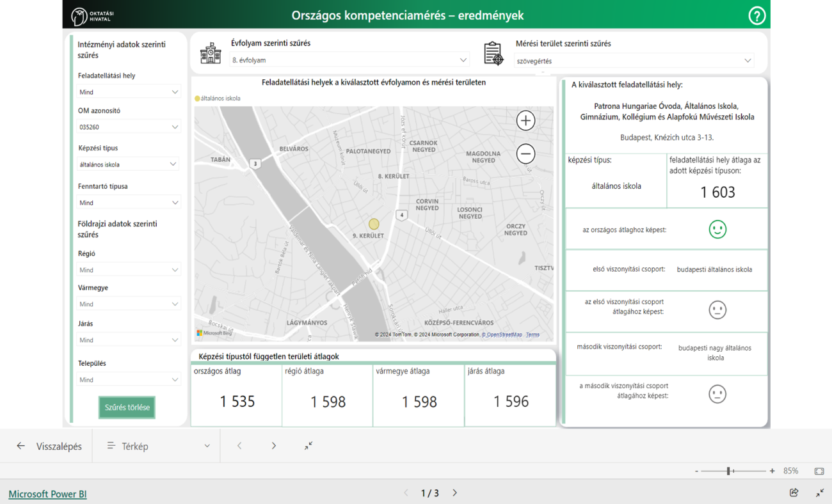Click the back arrow Visszalépés icon
The image size is (832, 504).
tap(21, 446)
